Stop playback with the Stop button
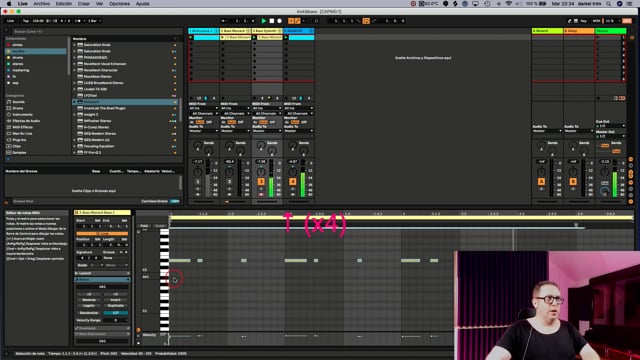The image size is (640, 360). [x=272, y=21]
